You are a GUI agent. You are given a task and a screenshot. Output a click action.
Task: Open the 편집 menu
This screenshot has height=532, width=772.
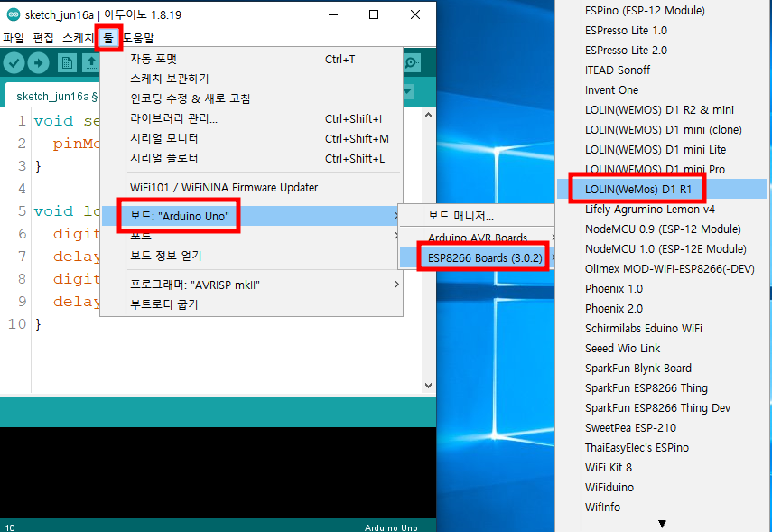42,38
